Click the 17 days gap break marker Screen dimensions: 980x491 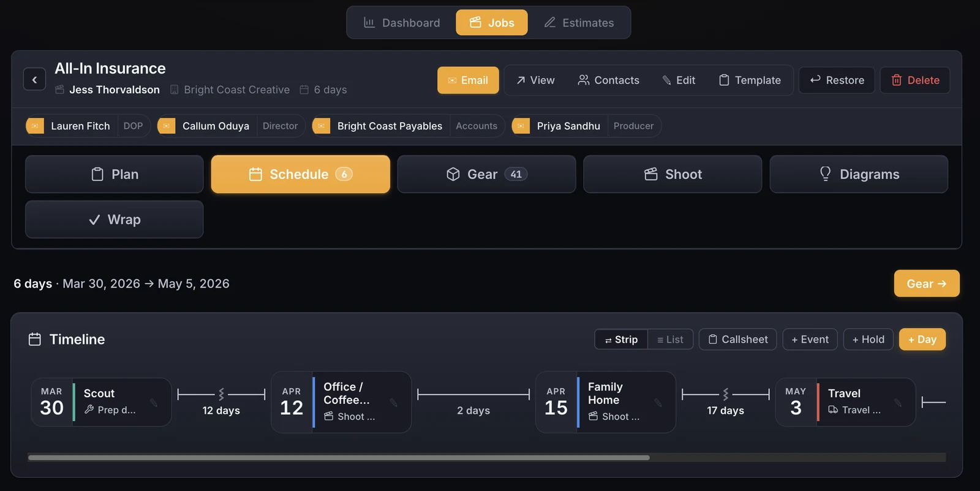click(726, 394)
